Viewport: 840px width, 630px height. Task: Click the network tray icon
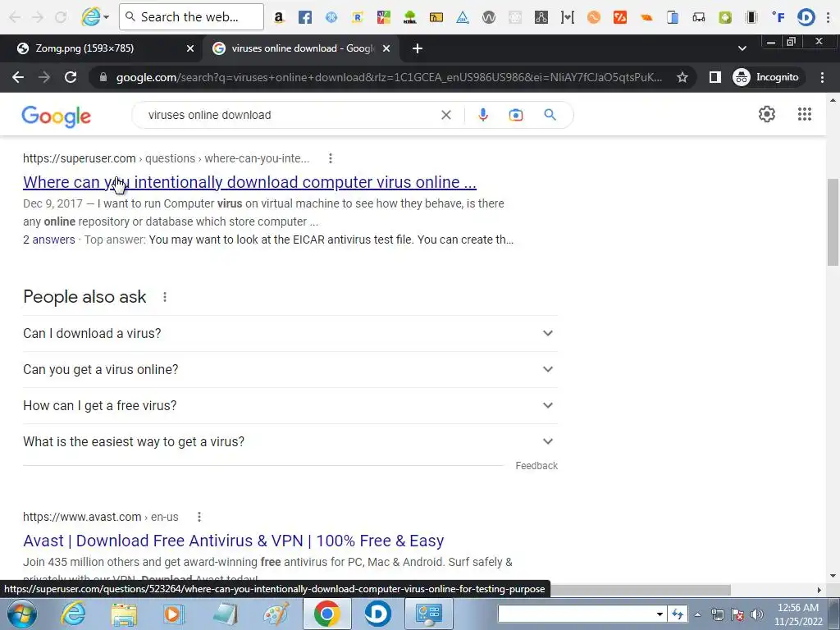coord(717,614)
